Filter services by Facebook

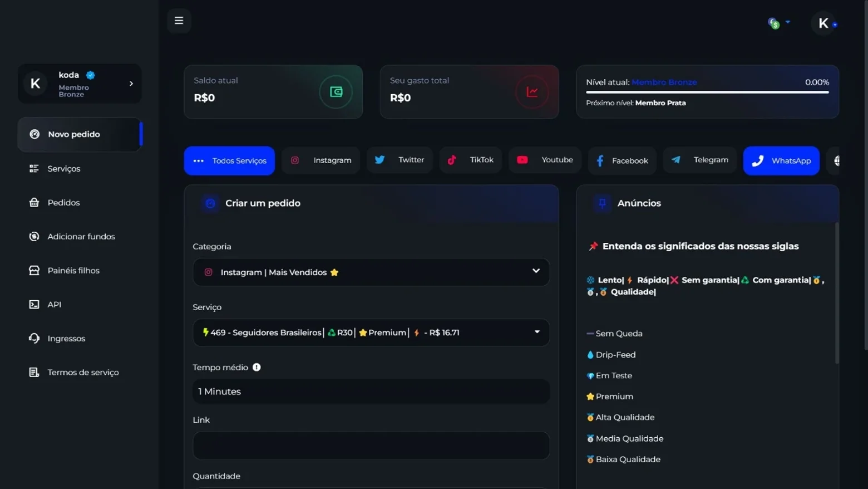[x=622, y=160]
